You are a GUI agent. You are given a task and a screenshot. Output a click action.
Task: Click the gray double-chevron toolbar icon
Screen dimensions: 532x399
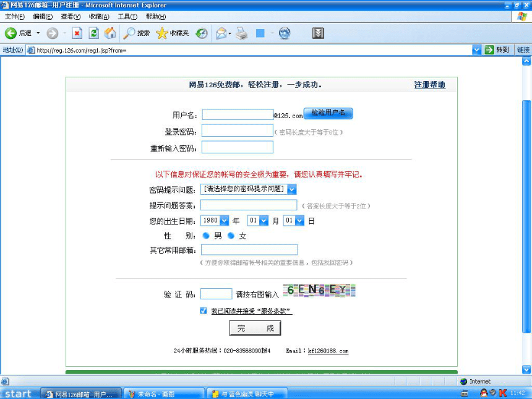[x=318, y=33]
